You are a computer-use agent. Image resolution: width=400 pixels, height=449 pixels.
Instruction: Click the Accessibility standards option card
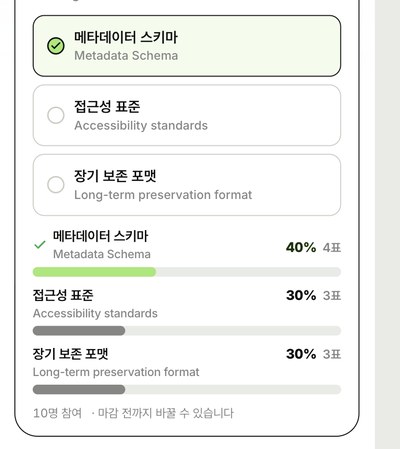coord(187,115)
